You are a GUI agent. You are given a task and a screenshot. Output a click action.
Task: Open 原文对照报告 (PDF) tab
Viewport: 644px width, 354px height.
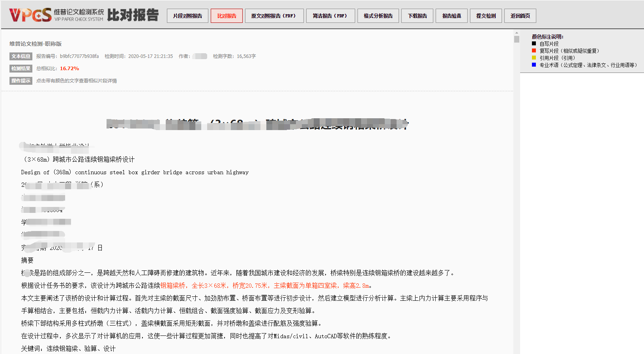point(274,16)
